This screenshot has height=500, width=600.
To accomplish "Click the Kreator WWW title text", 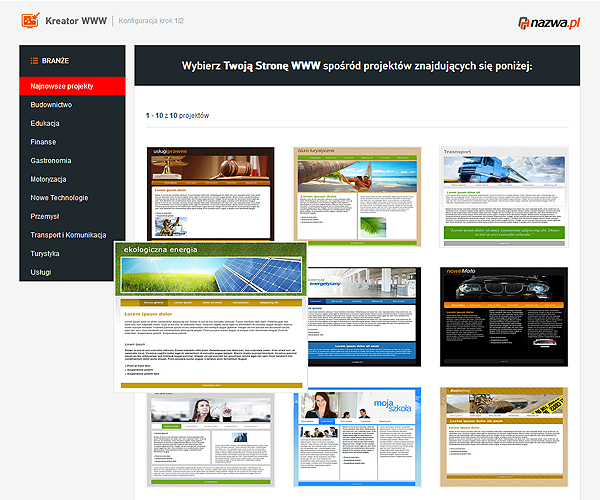I will [x=76, y=21].
